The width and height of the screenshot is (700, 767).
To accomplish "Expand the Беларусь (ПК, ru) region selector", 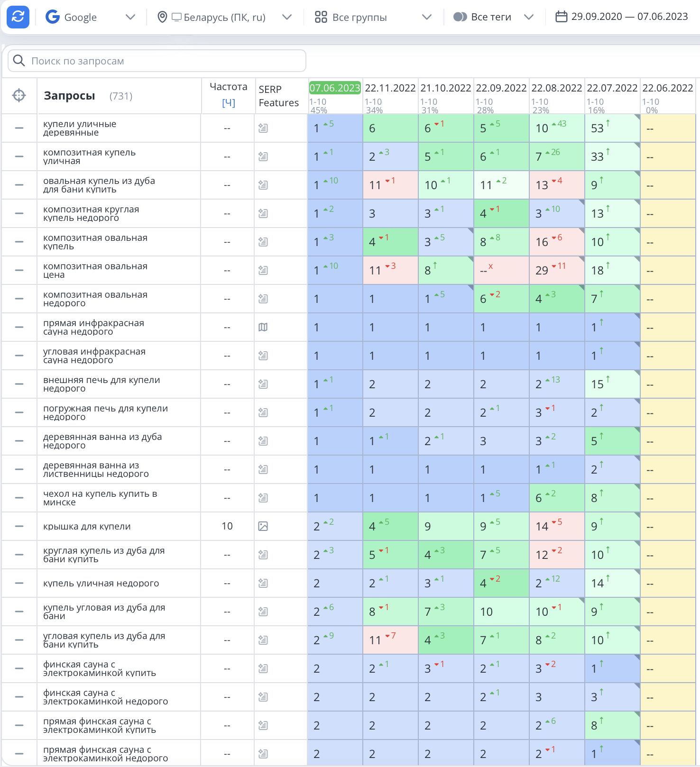I will point(224,17).
